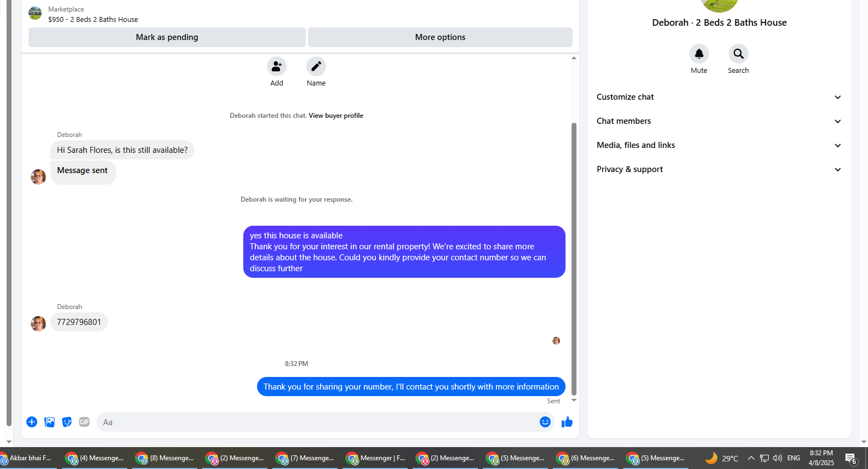Open More options for the listing

point(440,37)
